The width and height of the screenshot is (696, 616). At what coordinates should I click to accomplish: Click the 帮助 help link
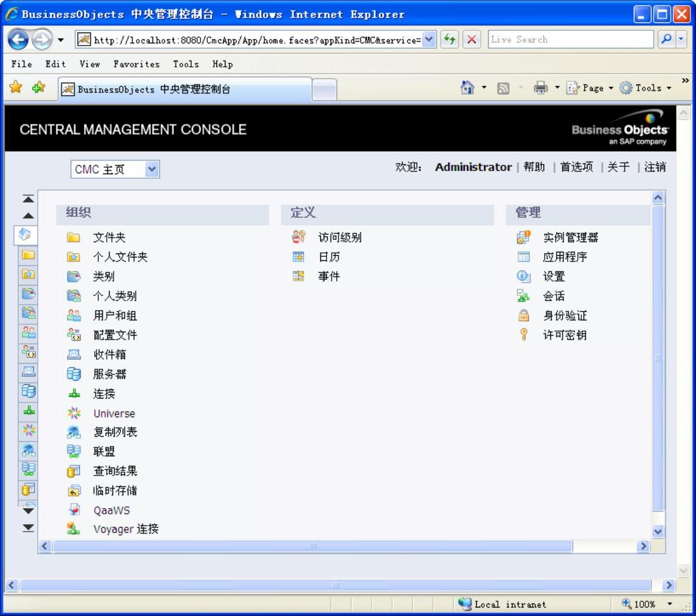click(534, 167)
